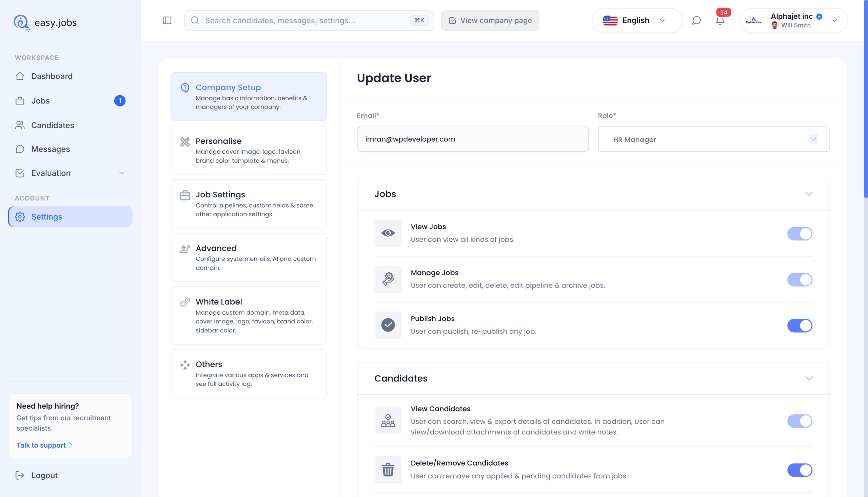Open the Personalise settings card
868x497 pixels.
point(249,151)
